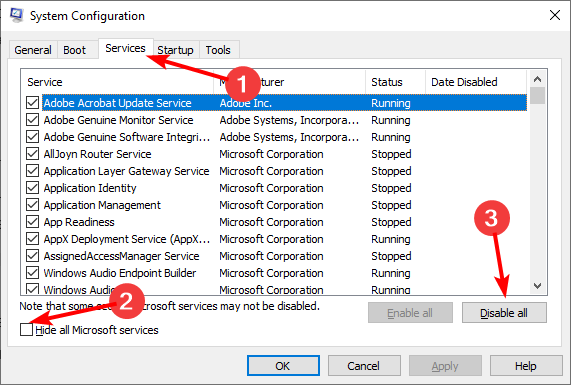
Task: Click Adobe Systems manufacturer for Software Integrity
Action: [x=289, y=137]
